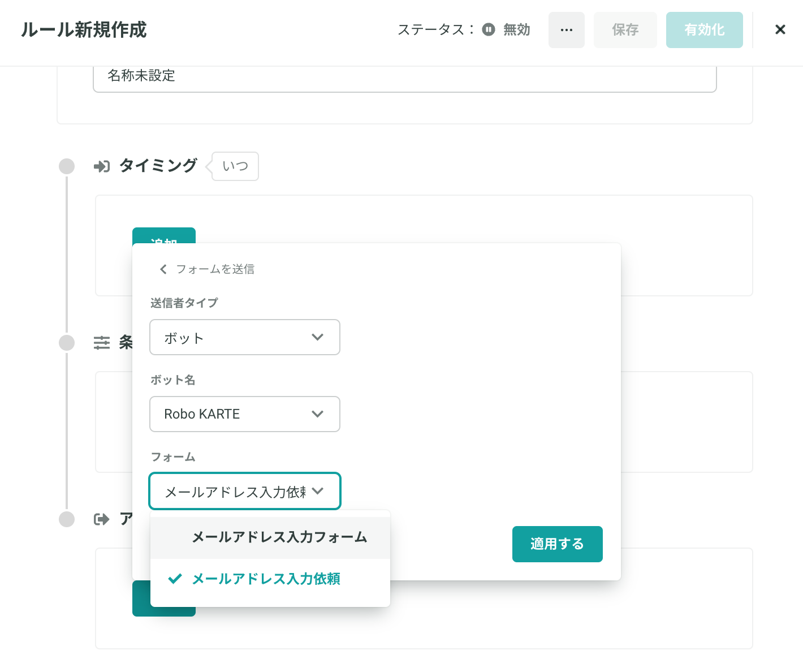Click the タイミング arrow-in icon

click(x=102, y=166)
